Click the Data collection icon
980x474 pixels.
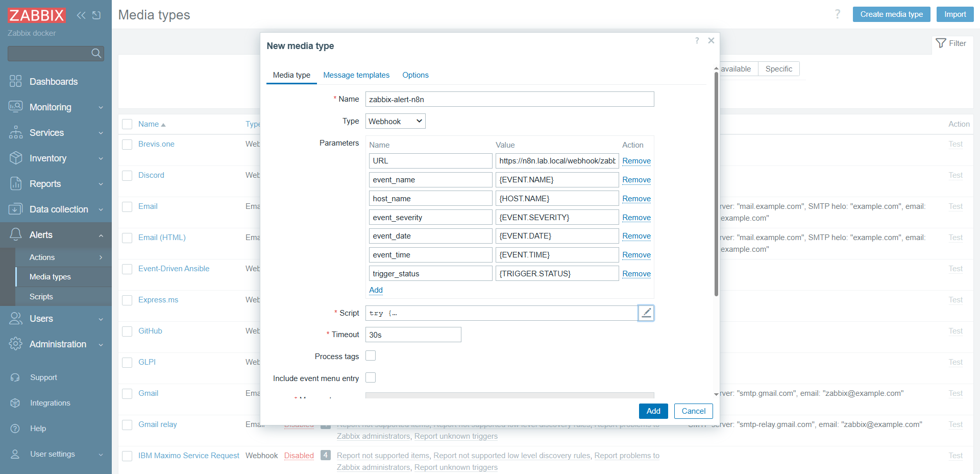tap(16, 209)
